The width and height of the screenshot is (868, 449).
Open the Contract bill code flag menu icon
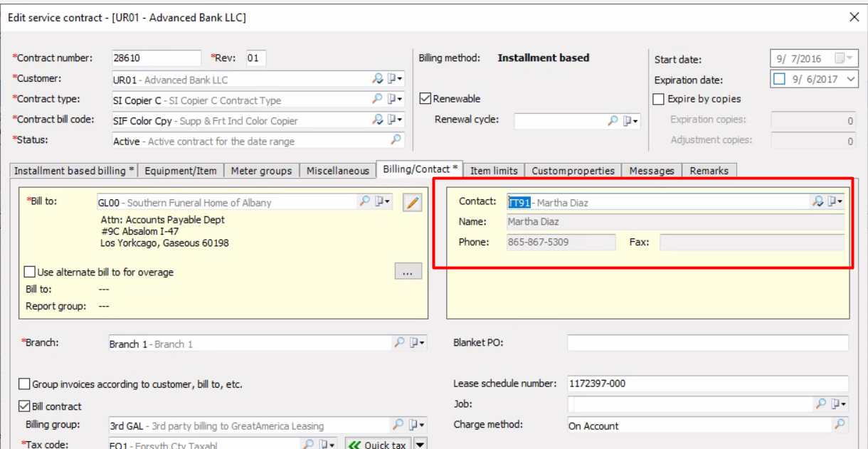tap(395, 120)
